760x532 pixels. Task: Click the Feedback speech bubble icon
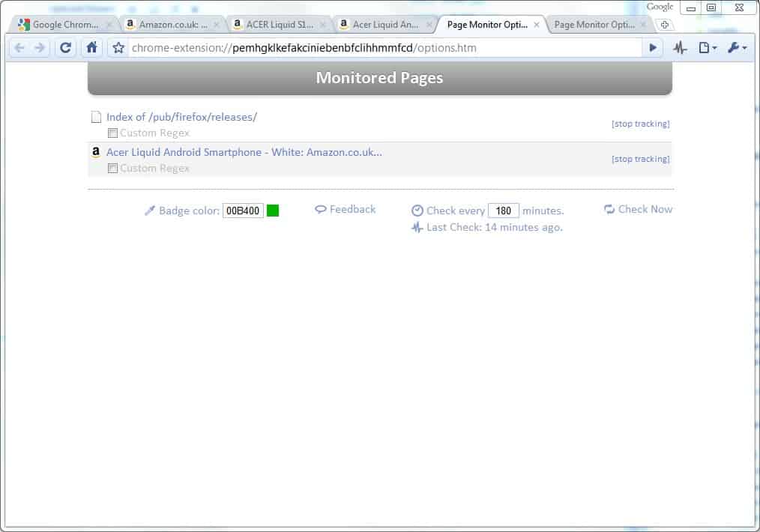pos(321,209)
